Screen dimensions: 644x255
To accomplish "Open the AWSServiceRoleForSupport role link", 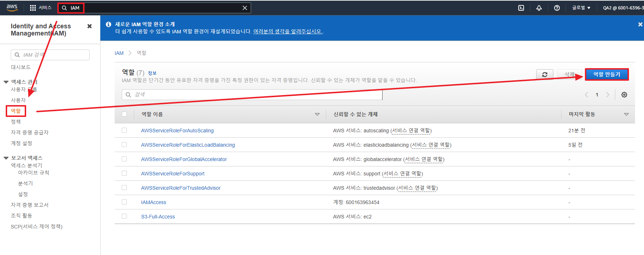I will tap(173, 174).
